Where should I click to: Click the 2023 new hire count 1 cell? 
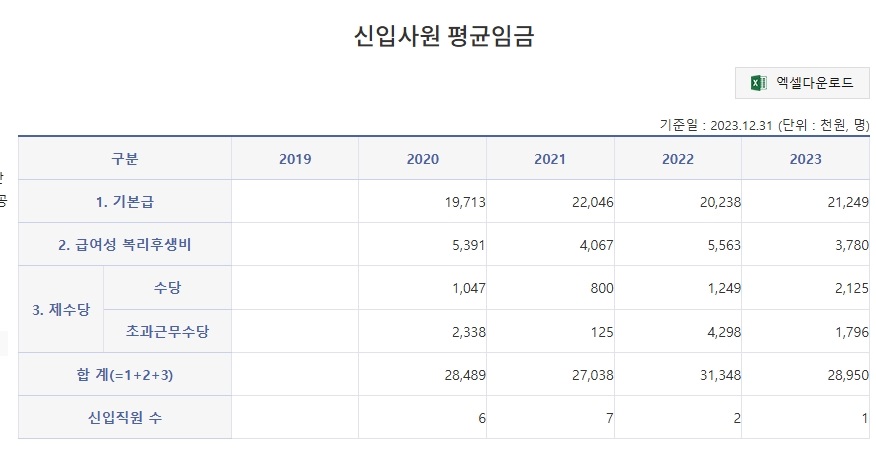(806, 417)
